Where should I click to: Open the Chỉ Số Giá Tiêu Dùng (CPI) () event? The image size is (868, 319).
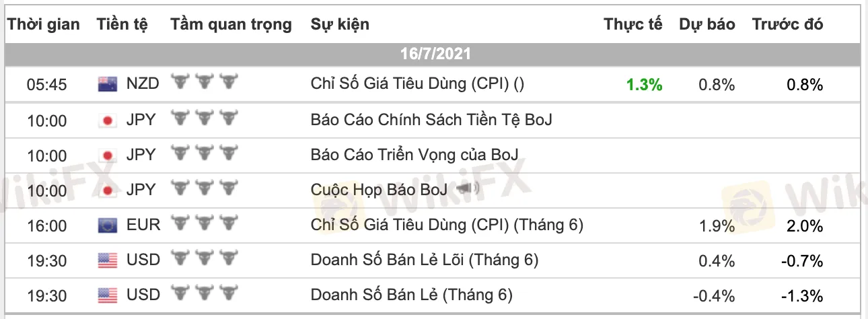tap(417, 84)
